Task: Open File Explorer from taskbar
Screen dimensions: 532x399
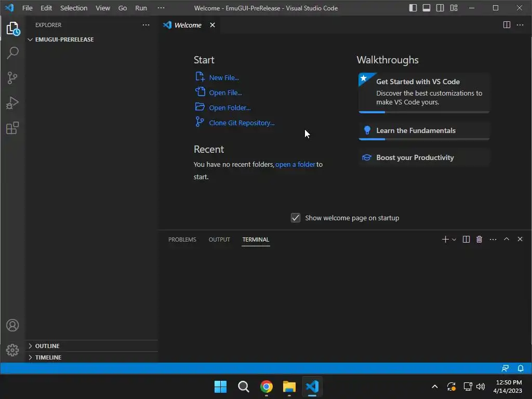Action: point(289,387)
